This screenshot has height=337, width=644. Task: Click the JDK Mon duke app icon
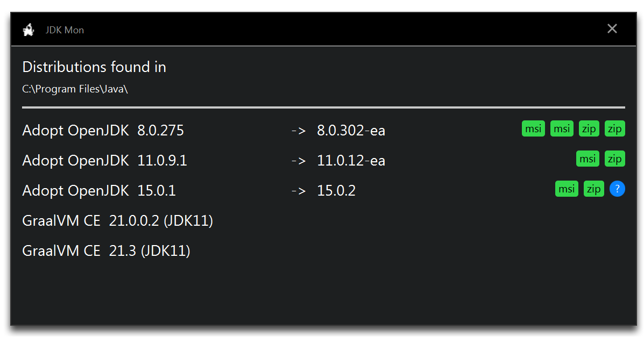click(x=29, y=30)
